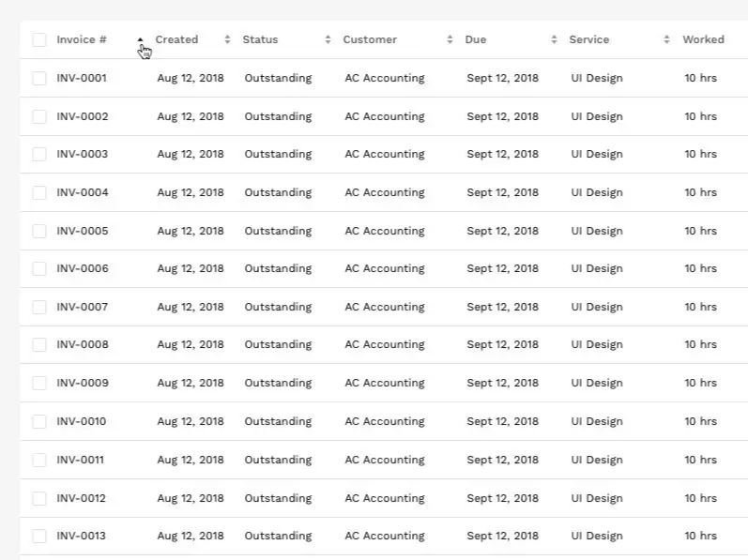
Task: Click the Due column header label
Action: 476,39
